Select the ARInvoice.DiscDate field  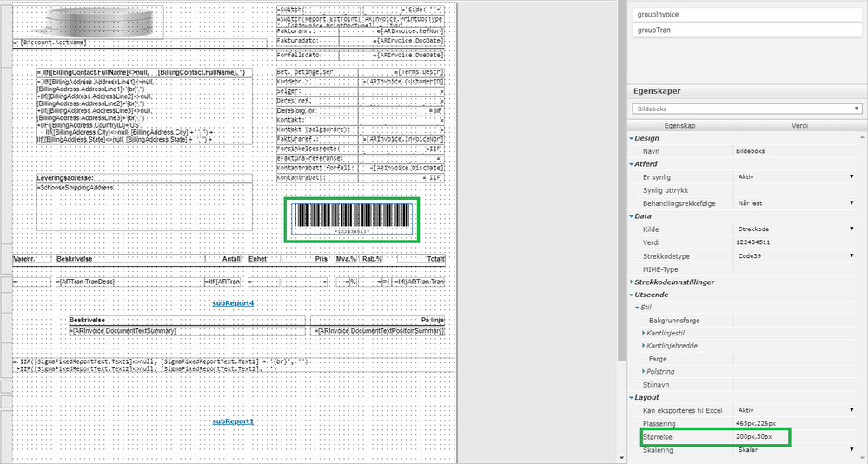click(401, 168)
